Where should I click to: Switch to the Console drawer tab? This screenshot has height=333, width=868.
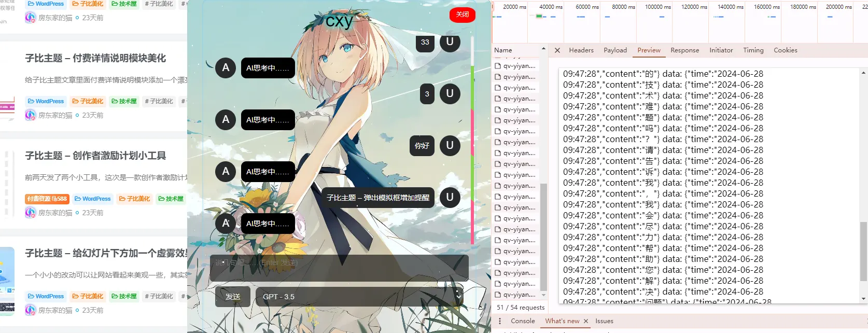click(x=523, y=321)
